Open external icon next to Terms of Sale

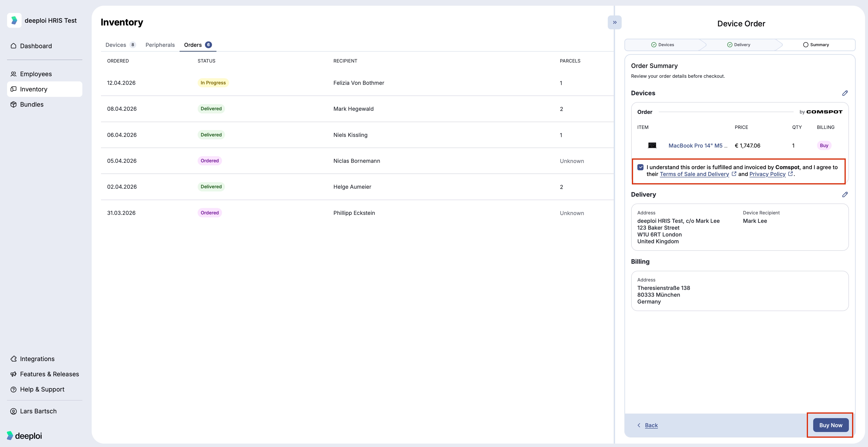pyautogui.click(x=734, y=174)
